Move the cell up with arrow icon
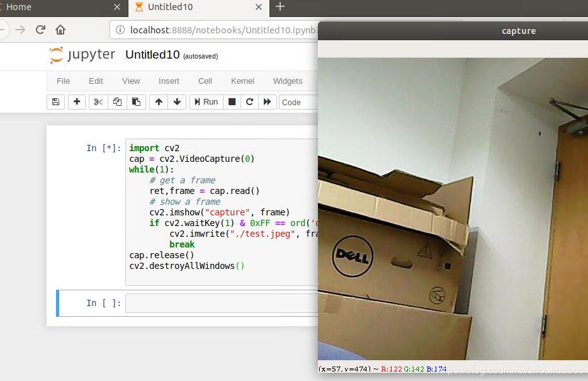Screen dimensions: 588x381 158,101
